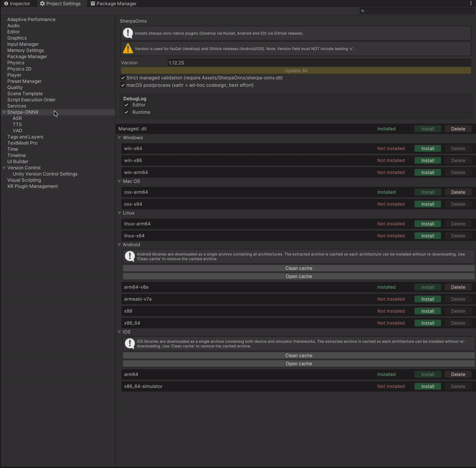This screenshot has height=468, width=476.
Task: Click the Project Settings gear icon
Action: pos(42,3)
